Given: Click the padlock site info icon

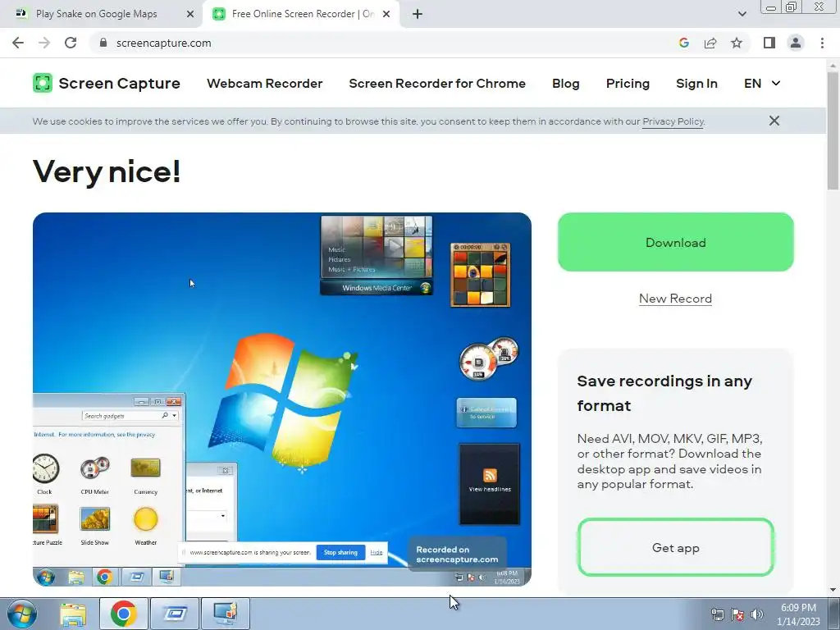Looking at the screenshot, I should pos(103,43).
